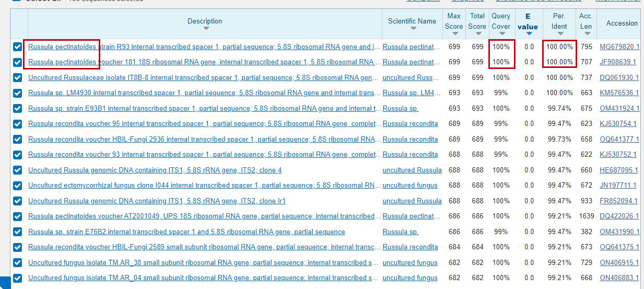Sort results by Query Cover arrow
The height and width of the screenshot is (289, 644).
point(501,34)
